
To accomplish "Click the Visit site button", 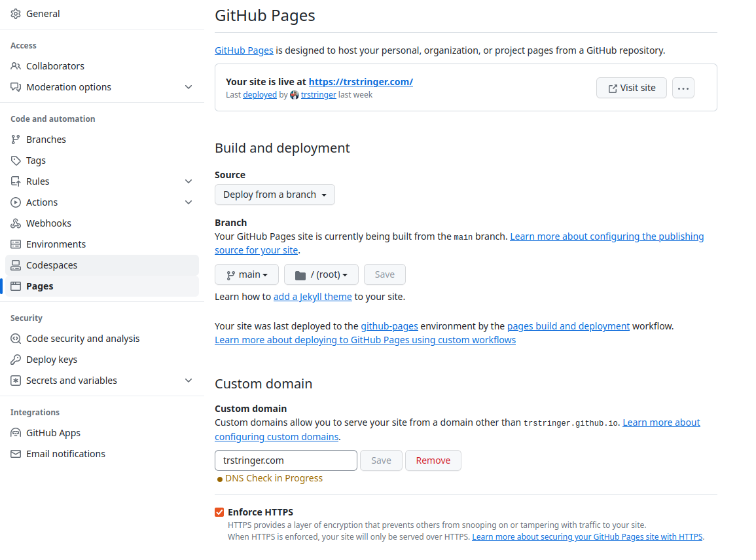I will 631,87.
